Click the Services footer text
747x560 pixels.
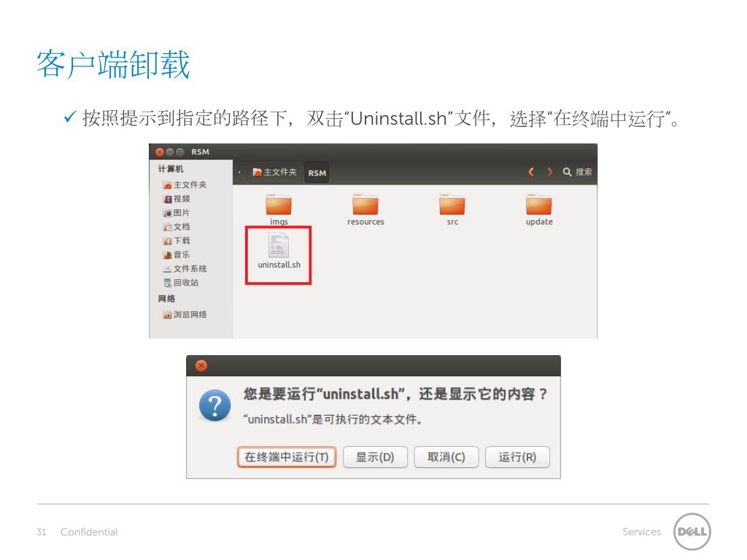[642, 532]
